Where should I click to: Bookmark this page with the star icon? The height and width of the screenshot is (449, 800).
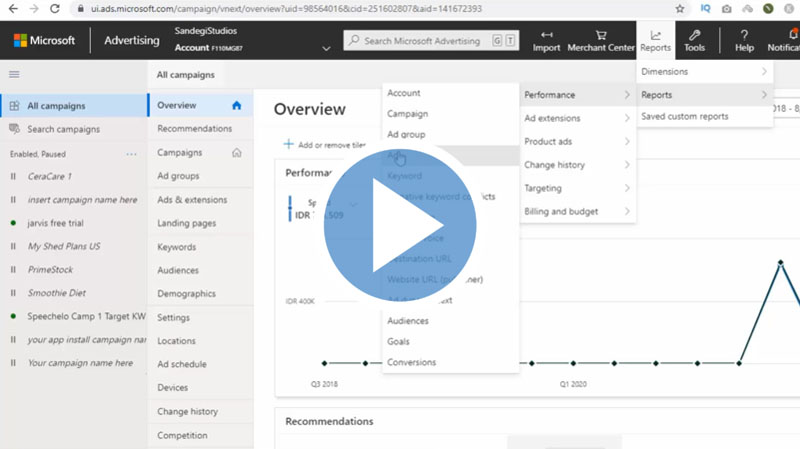tap(680, 9)
